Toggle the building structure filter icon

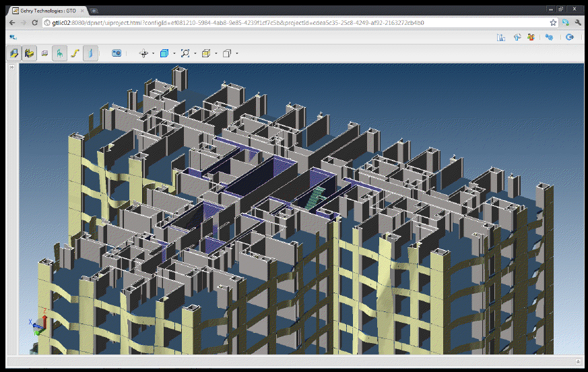[x=14, y=53]
